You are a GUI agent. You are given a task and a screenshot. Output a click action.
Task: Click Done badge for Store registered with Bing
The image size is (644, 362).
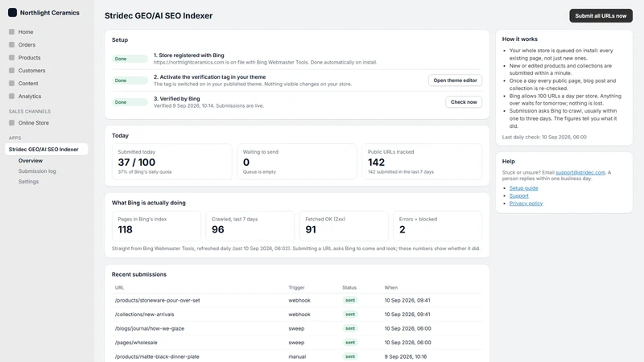pyautogui.click(x=130, y=59)
